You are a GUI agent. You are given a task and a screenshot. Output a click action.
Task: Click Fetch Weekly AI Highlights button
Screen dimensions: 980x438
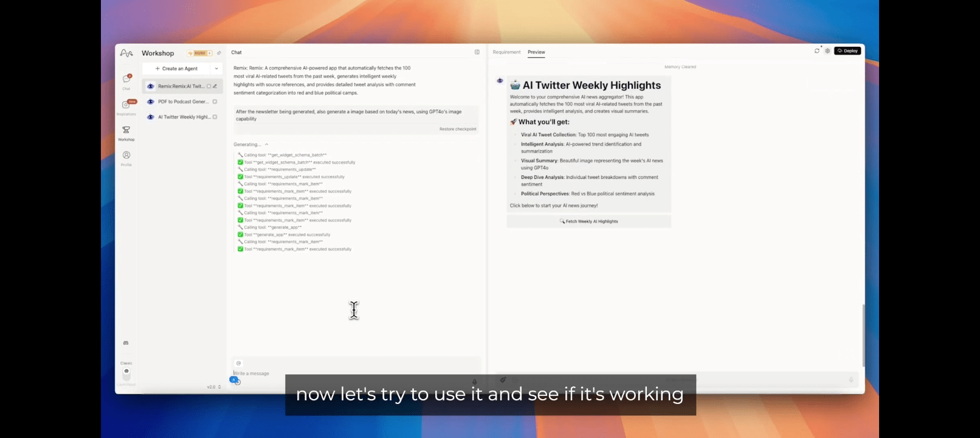pos(589,221)
